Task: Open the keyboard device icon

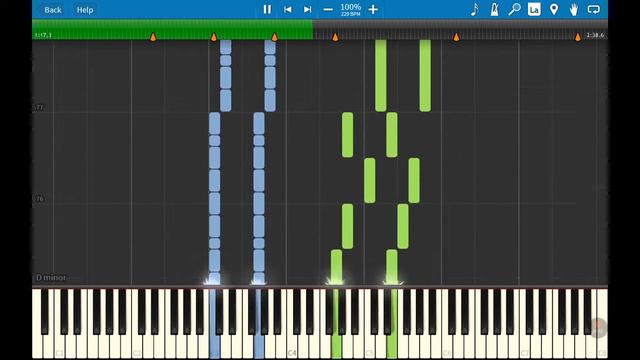Action: [593, 9]
